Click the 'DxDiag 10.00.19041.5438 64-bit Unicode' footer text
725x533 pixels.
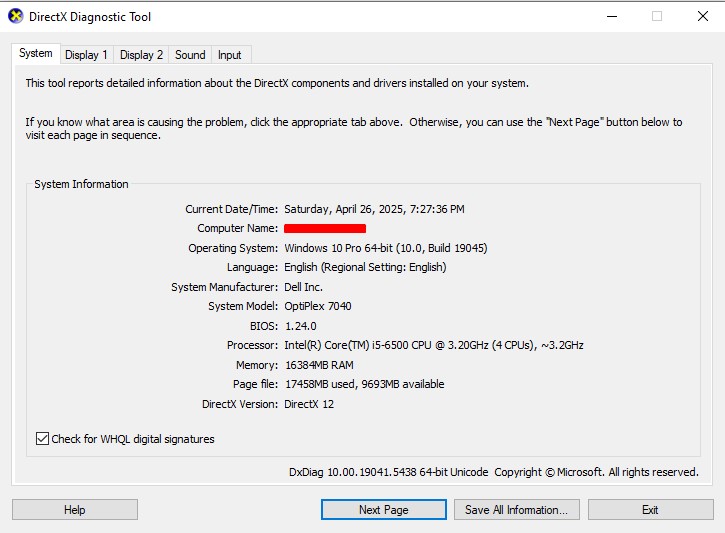[x=388, y=472]
